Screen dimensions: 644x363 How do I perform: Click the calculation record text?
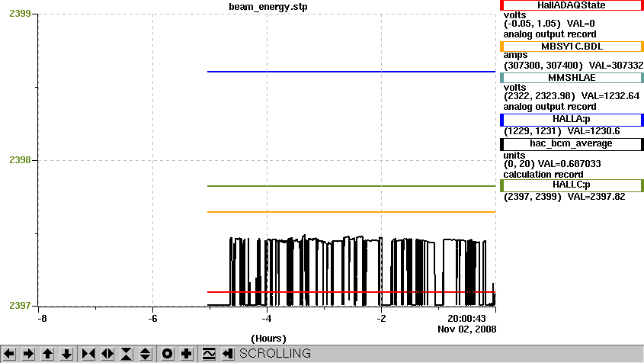click(543, 175)
